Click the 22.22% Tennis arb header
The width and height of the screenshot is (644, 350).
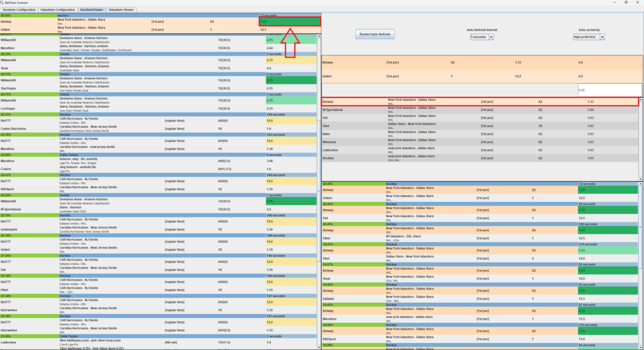coord(158,195)
